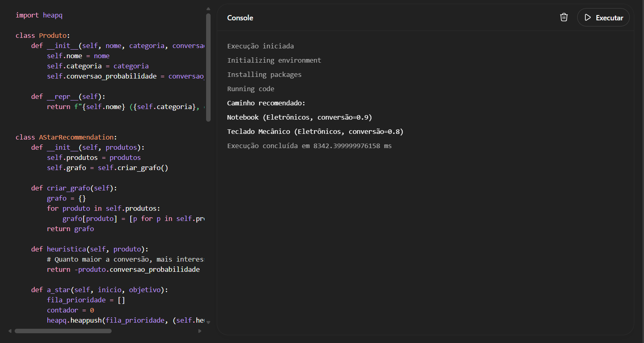Click the 'Caminho recomendado:' console output

[266, 103]
